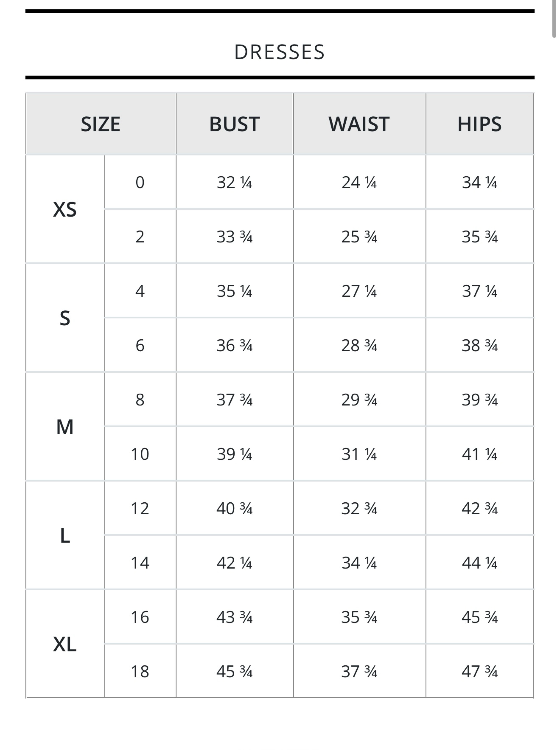Click the size 18 numeric cell
This screenshot has height=750, width=560.
(140, 671)
